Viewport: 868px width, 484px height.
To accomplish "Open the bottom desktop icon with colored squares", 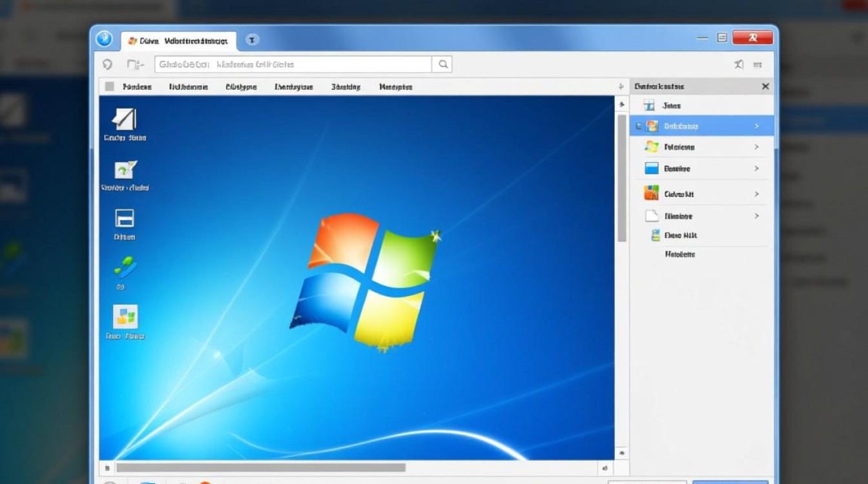I will click(125, 316).
